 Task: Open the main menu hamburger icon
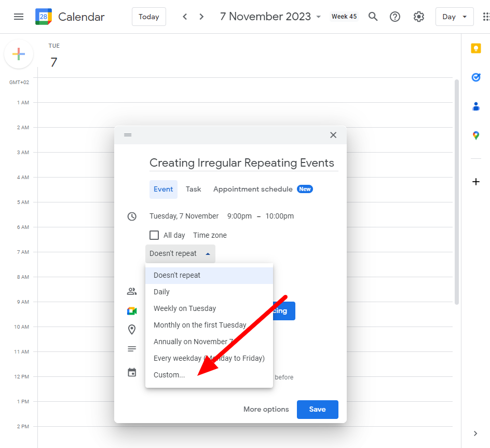pyautogui.click(x=19, y=17)
